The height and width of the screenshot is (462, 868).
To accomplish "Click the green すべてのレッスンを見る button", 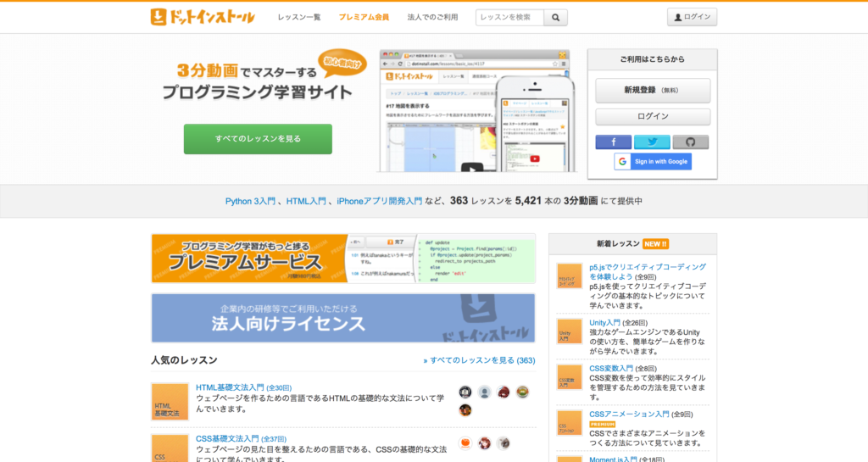I will (258, 138).
